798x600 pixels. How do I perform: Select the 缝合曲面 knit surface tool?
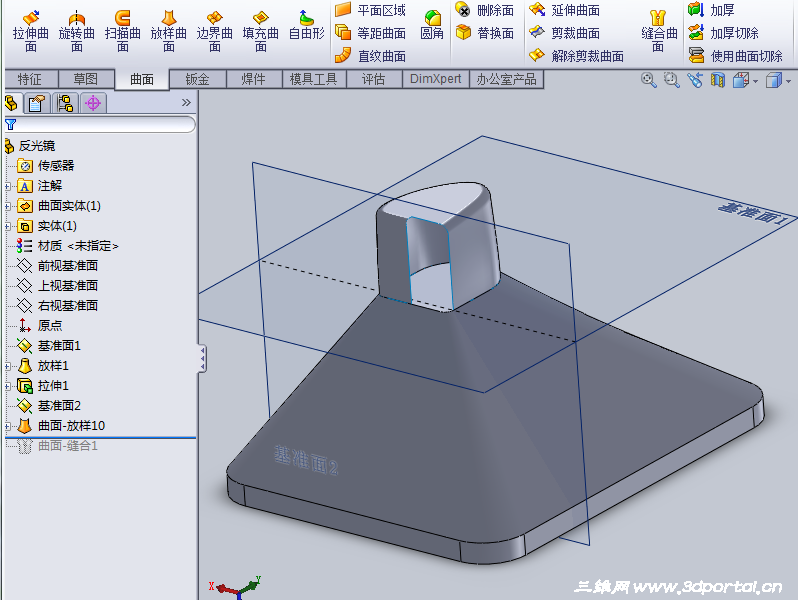pyautogui.click(x=659, y=32)
